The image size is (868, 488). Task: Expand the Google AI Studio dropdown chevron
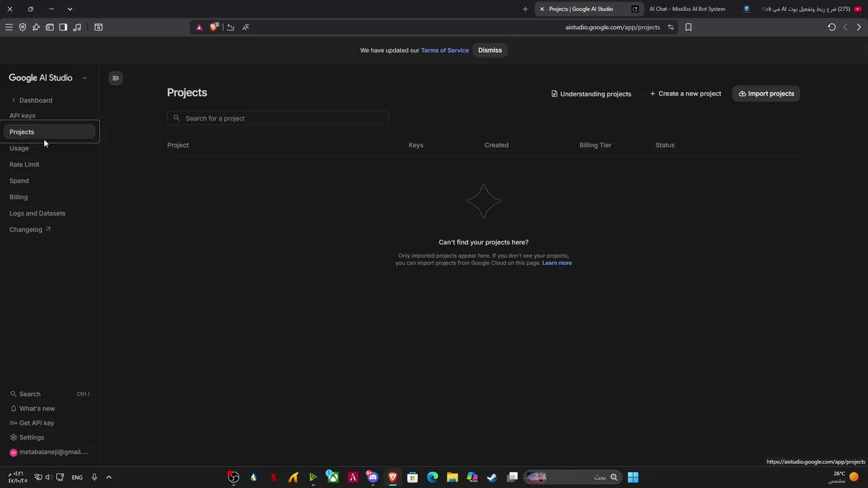click(x=84, y=78)
